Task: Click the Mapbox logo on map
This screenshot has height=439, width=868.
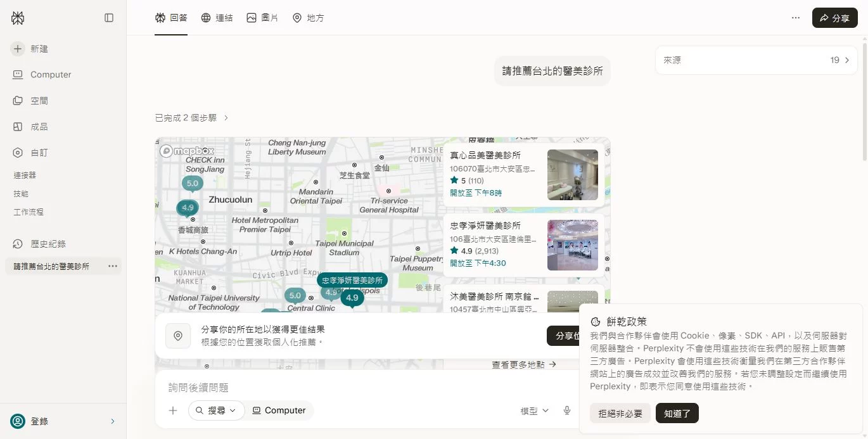Action: (187, 151)
